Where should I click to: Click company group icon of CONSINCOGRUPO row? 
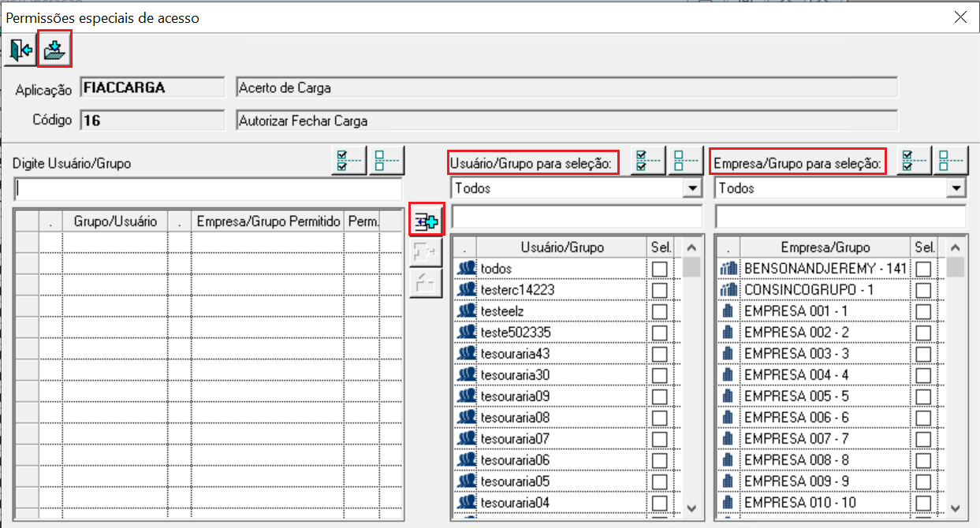point(729,290)
